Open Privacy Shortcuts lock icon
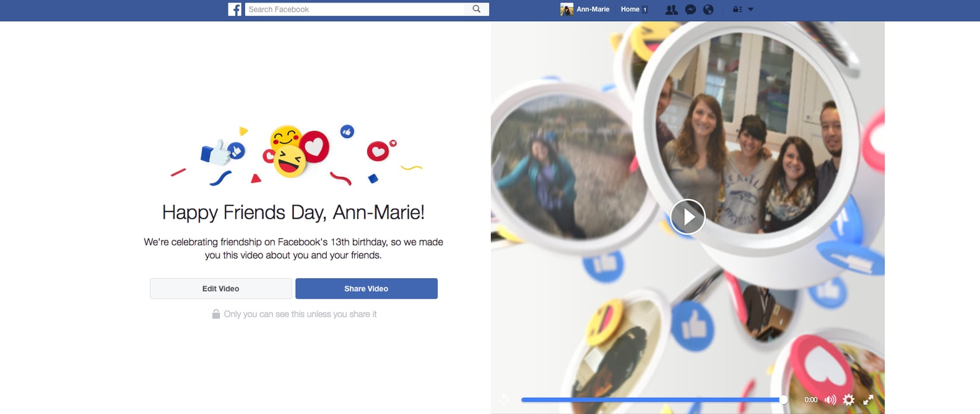Screen dimensions: 980x414 pos(737,9)
